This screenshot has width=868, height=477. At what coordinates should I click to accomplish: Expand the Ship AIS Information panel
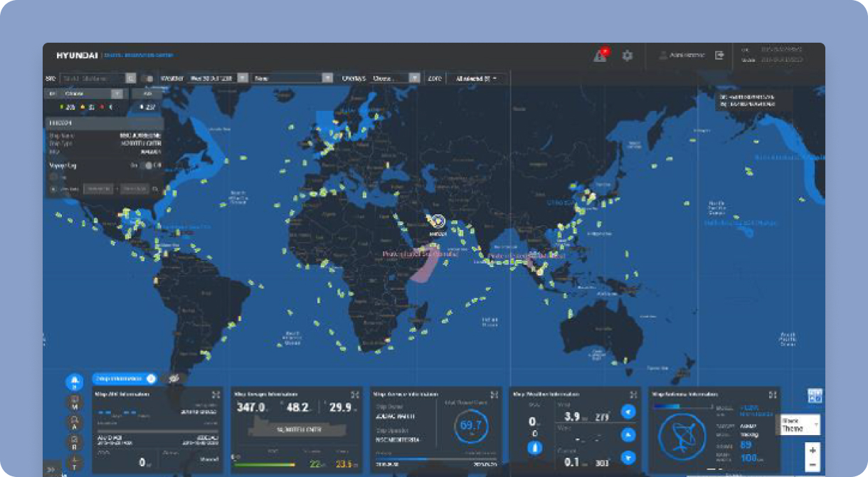click(216, 394)
